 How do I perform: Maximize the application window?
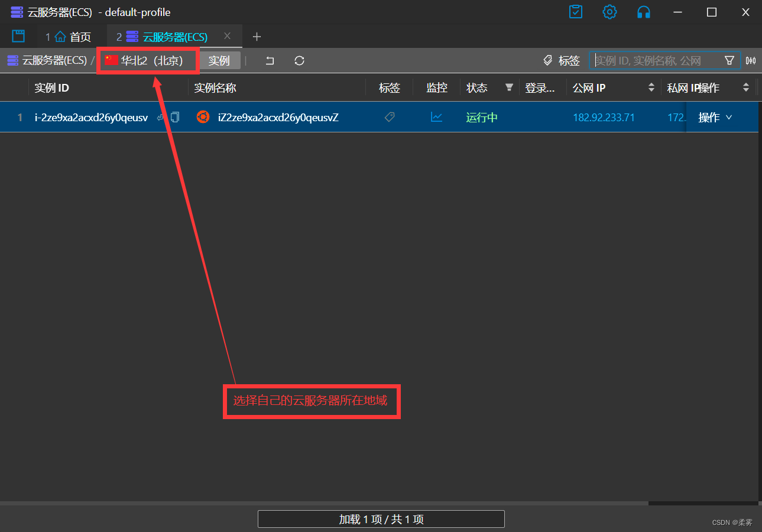[x=712, y=12]
